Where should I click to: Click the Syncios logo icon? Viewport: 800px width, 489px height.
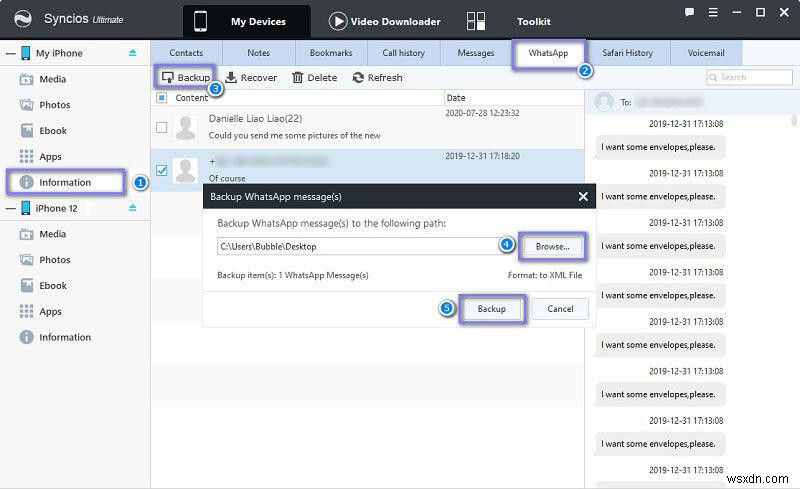click(x=22, y=19)
